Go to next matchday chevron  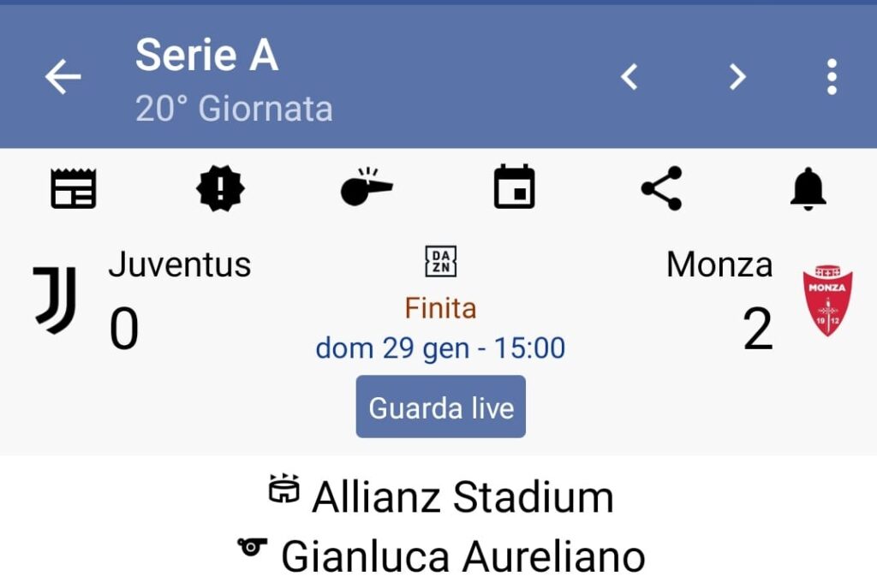tap(737, 77)
